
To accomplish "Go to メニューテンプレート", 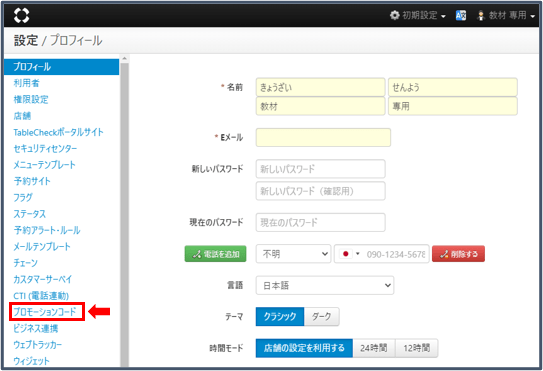I will point(44,165).
